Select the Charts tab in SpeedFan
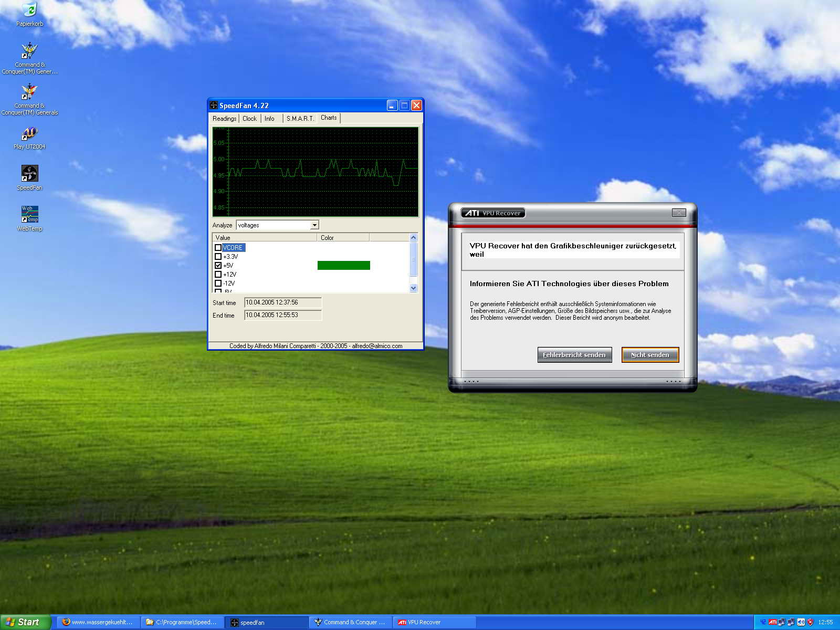Screen dimensions: 840x630 pos(329,118)
